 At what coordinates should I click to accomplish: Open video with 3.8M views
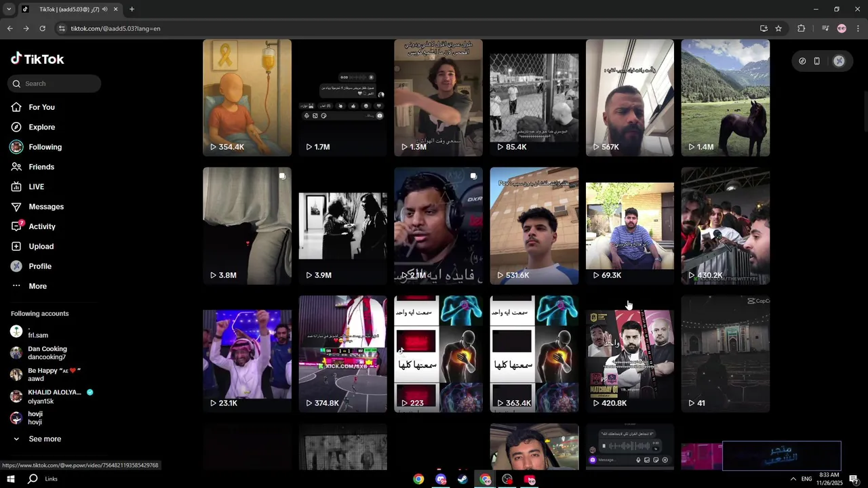click(x=247, y=226)
